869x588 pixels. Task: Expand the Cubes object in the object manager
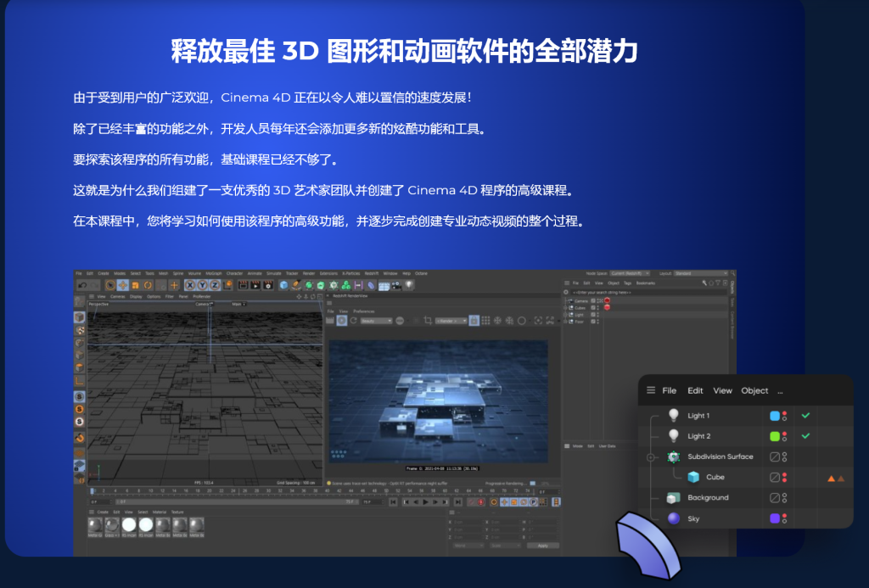point(566,308)
